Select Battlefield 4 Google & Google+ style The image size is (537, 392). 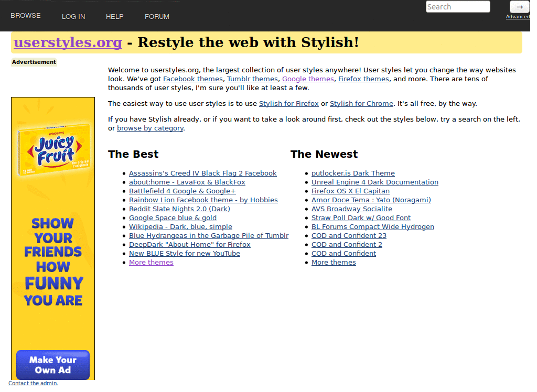tap(182, 191)
